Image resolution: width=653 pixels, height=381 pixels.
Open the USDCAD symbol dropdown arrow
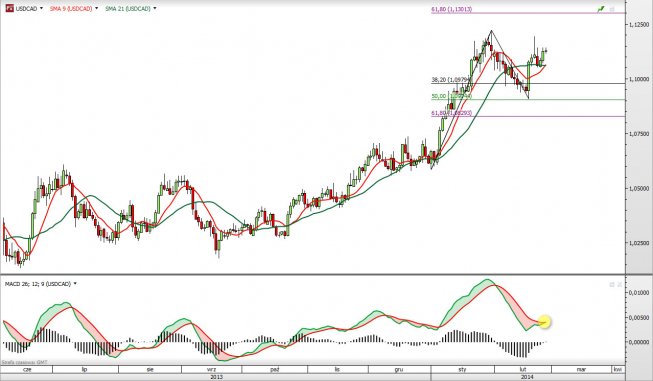click(x=41, y=8)
